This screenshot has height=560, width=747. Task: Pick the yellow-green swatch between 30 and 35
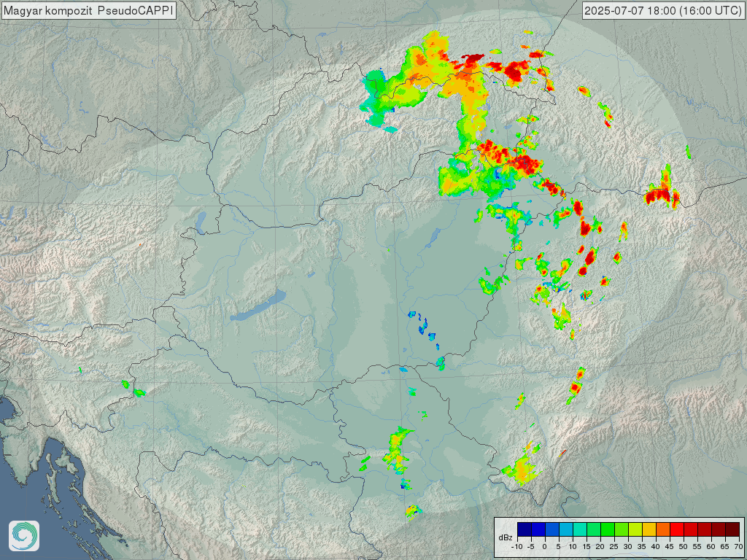click(x=635, y=529)
